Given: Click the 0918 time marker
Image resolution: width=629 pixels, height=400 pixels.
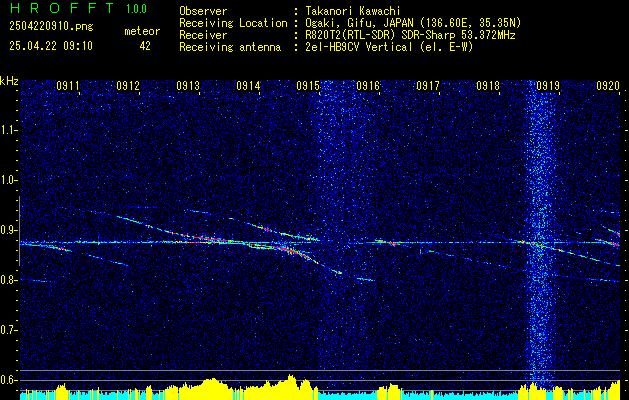Looking at the screenshot, I should [488, 86].
